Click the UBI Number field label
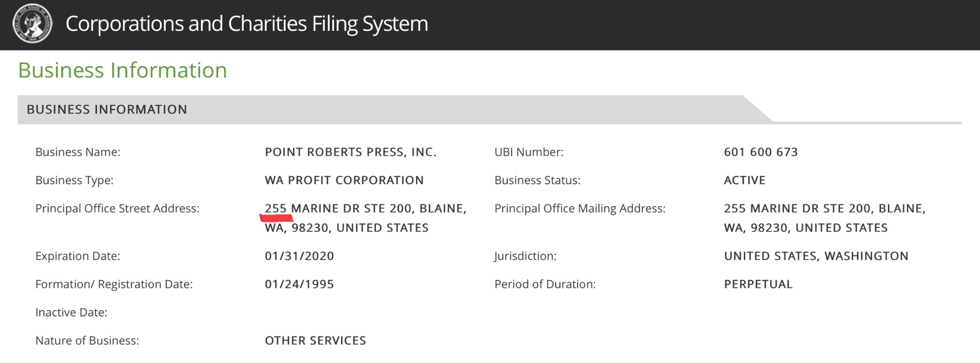Image resolution: width=980 pixels, height=363 pixels. [529, 152]
